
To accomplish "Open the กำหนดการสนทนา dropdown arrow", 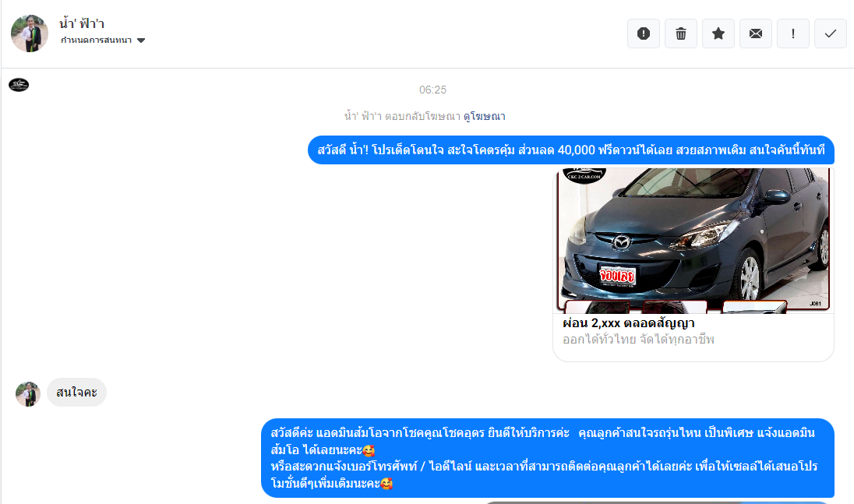I will tap(141, 41).
